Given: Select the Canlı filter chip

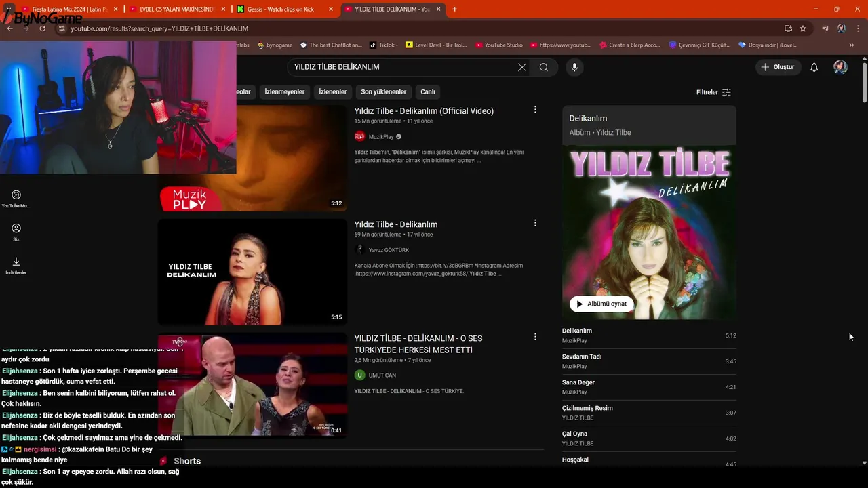Looking at the screenshot, I should [428, 91].
